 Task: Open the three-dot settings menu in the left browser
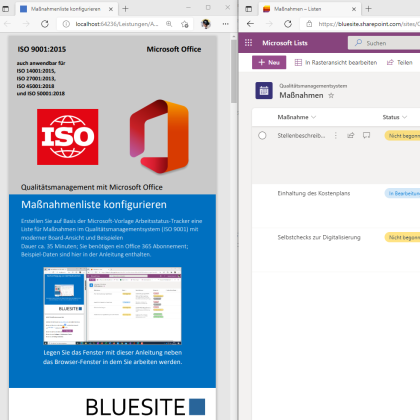[226, 24]
